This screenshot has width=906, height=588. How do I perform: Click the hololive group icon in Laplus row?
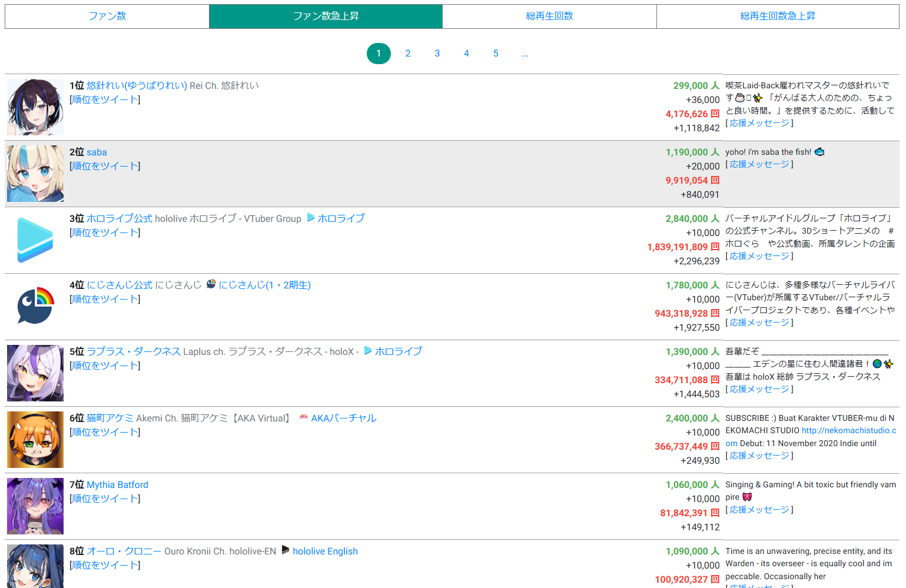368,351
